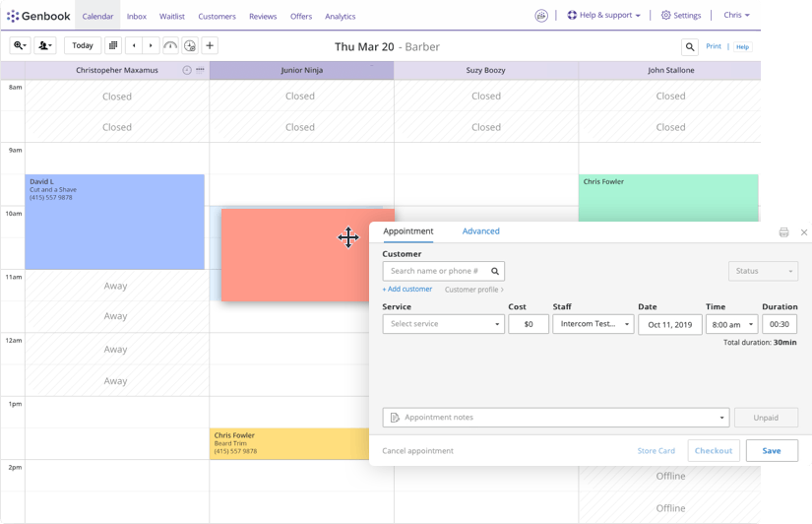Print appointment using printer icon

(x=783, y=232)
